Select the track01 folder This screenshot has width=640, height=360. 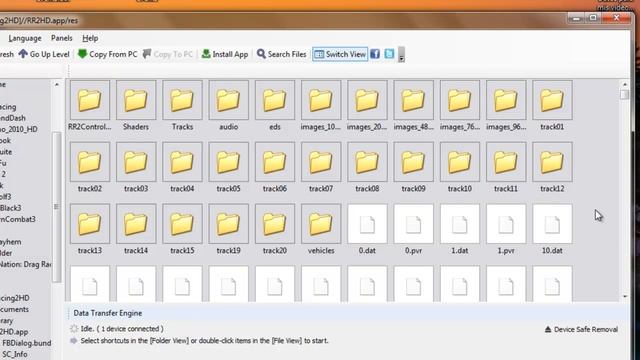point(552,100)
